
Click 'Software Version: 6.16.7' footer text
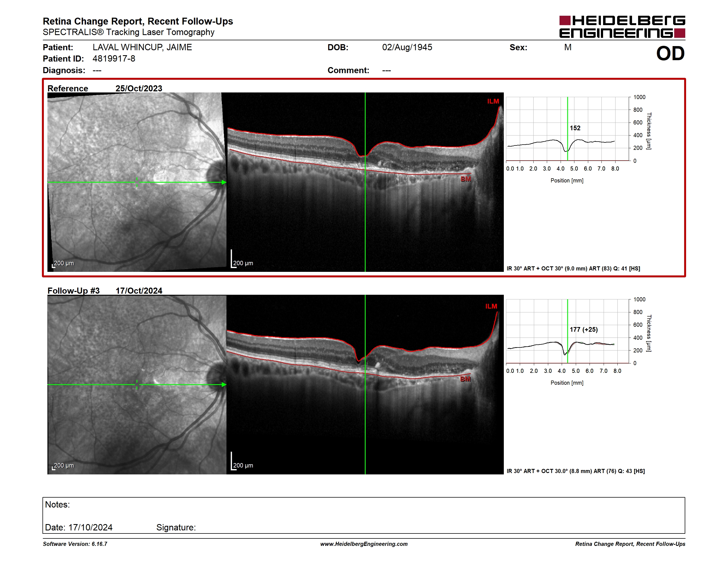75,544
